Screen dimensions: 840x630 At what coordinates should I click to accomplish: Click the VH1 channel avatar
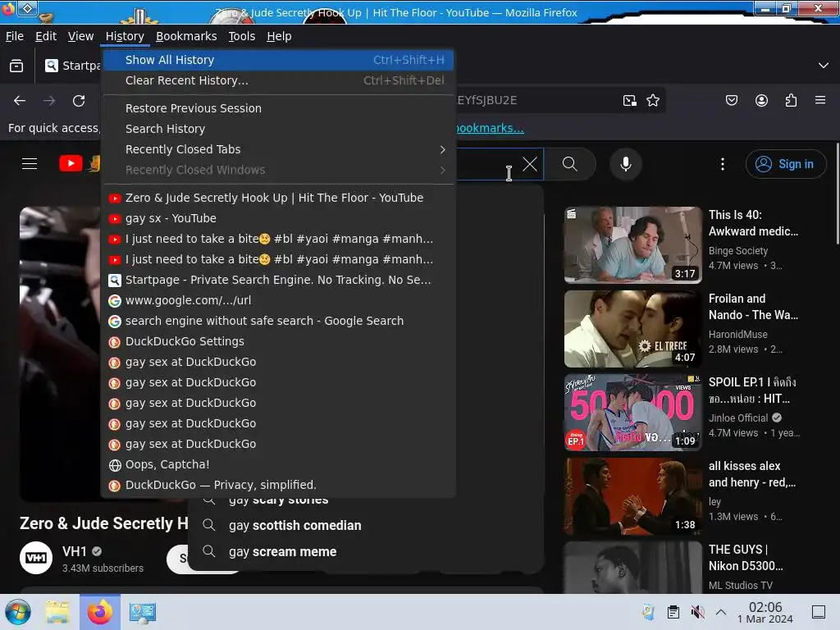coord(36,558)
